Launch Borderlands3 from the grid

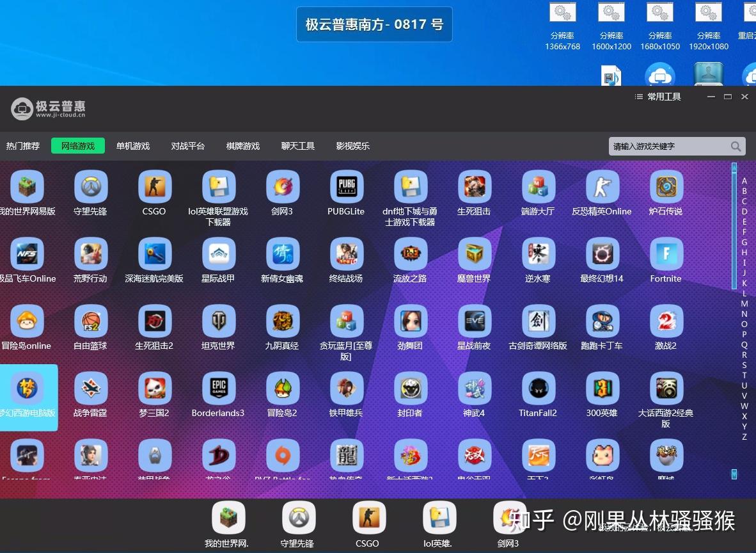coord(218,388)
